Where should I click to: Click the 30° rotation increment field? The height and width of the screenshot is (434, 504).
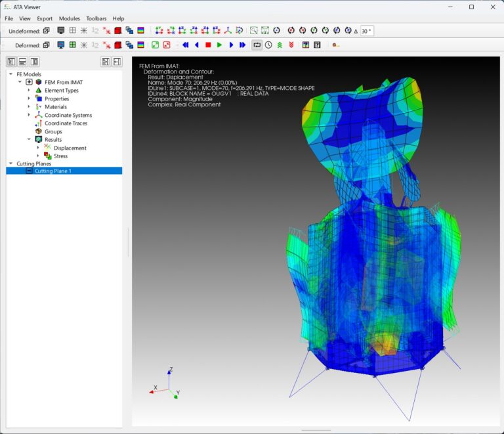tap(367, 31)
